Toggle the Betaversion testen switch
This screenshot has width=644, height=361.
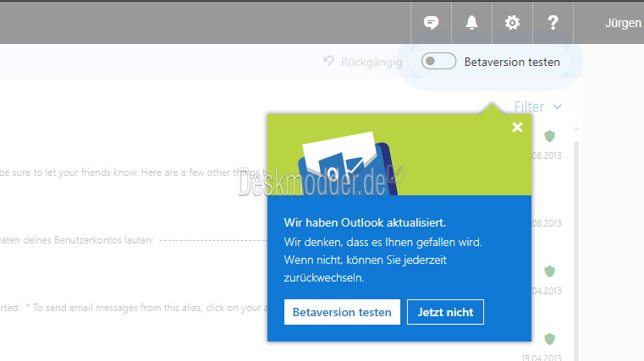(438, 62)
